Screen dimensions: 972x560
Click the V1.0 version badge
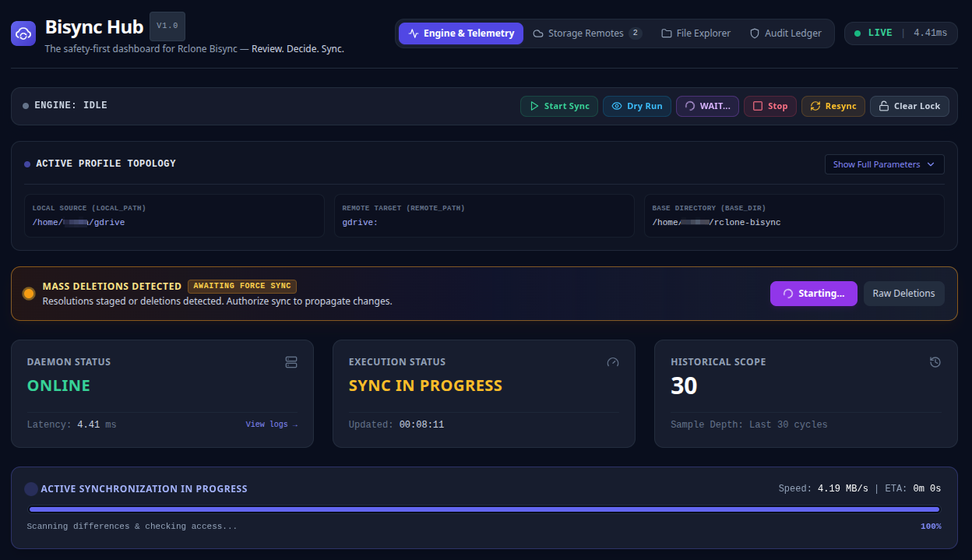(x=167, y=26)
